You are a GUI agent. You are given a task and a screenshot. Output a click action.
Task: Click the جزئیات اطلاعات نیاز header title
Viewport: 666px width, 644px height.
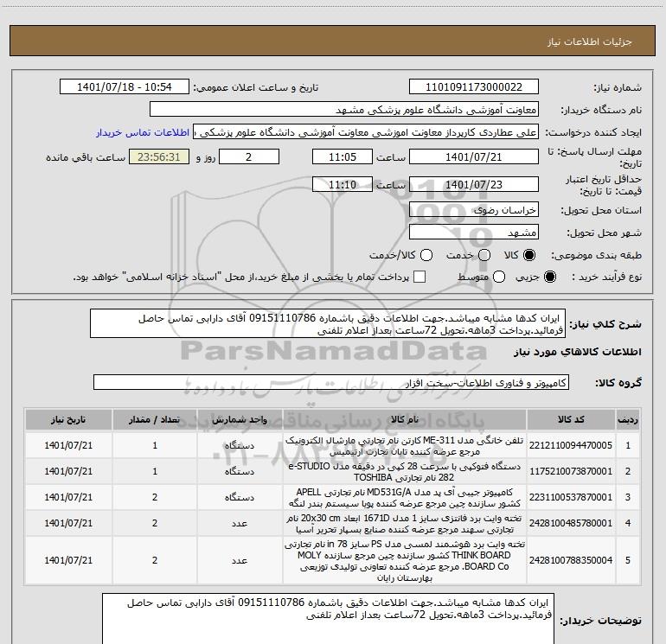click(590, 41)
